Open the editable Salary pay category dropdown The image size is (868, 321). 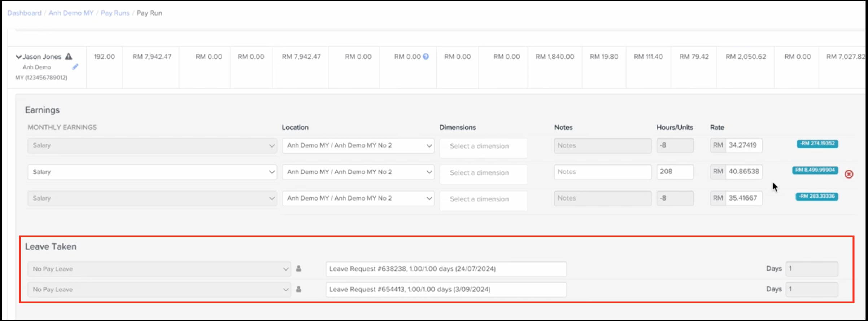point(152,172)
